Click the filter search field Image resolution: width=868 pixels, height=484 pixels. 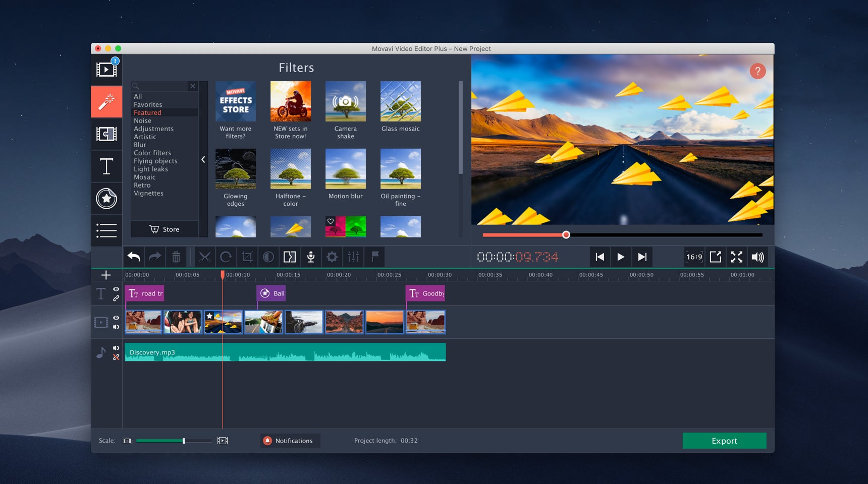(160, 86)
